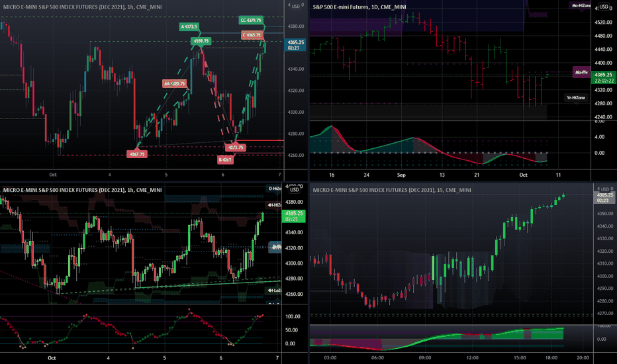Click the 50.00 value on bottom-left oscillator scale
Screen dimensions: 617x364
pos(291,330)
